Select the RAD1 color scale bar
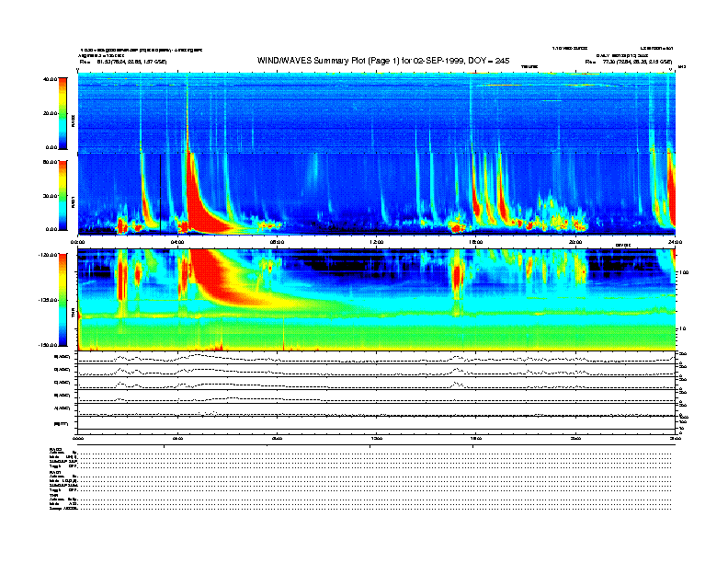The image size is (728, 563). [63, 195]
